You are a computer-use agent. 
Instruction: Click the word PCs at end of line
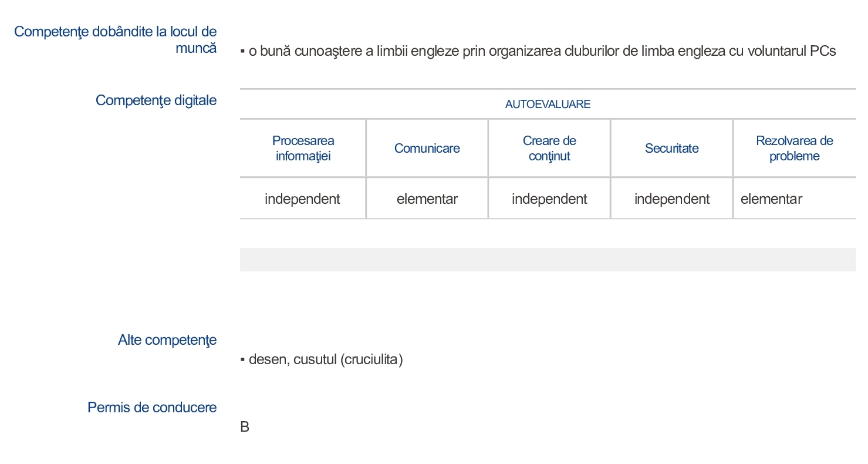823,51
